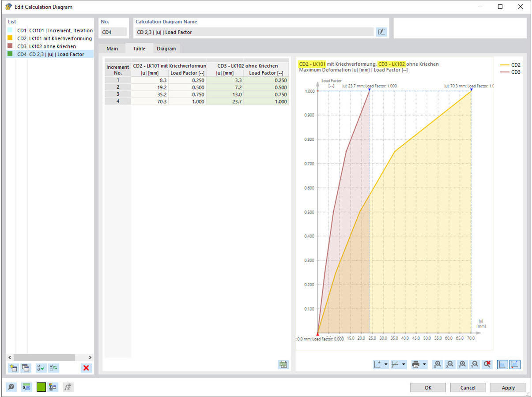Invert the list selection

(x=53, y=368)
